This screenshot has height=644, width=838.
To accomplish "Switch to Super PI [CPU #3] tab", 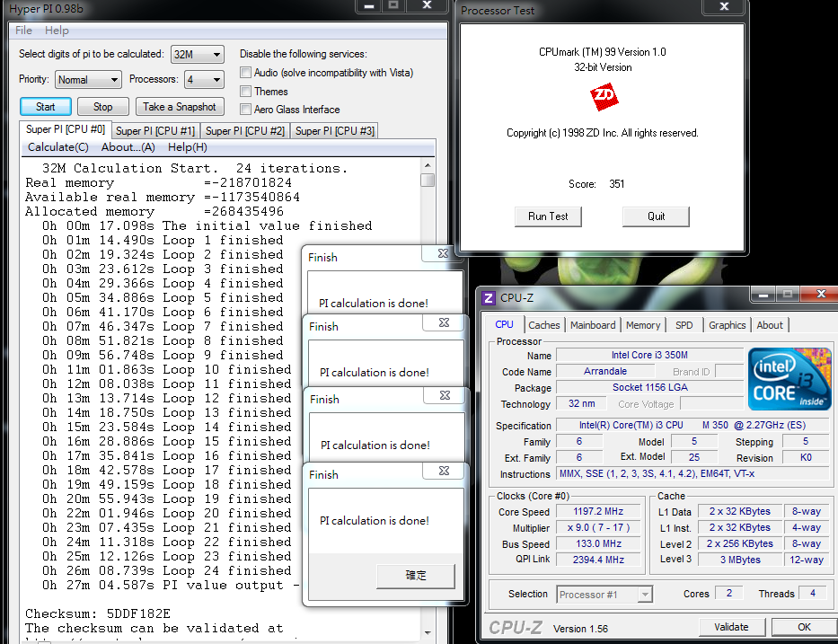I will [x=335, y=131].
